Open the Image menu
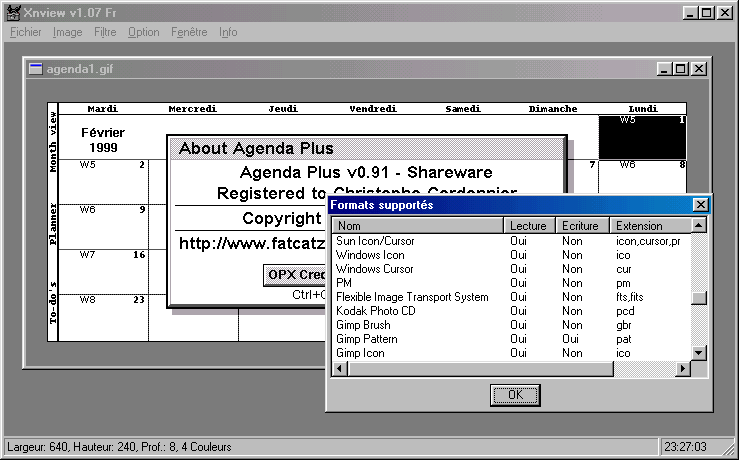739x460 pixels. (x=67, y=32)
